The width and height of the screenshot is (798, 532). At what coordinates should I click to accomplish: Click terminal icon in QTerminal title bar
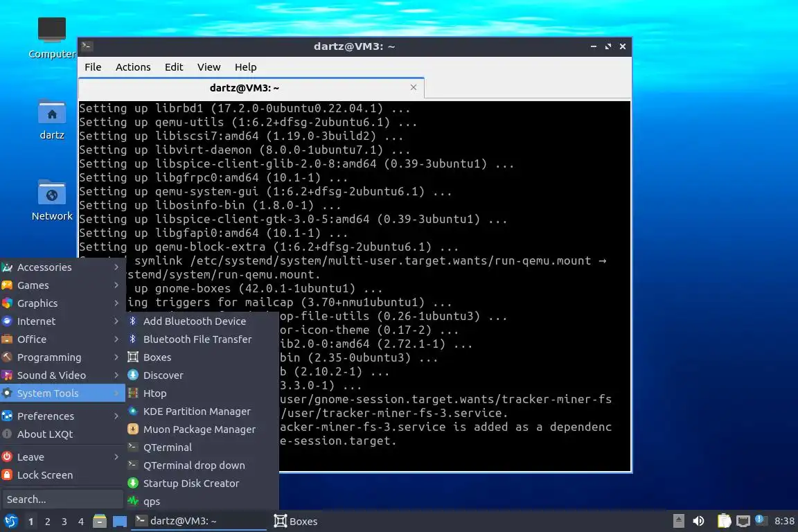87,46
